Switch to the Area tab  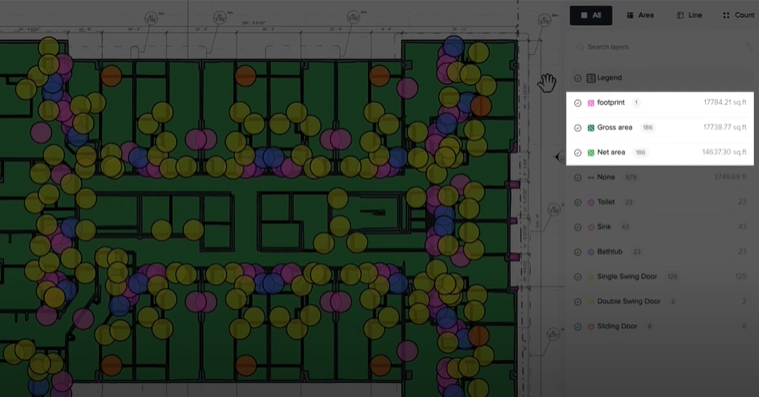coord(640,15)
